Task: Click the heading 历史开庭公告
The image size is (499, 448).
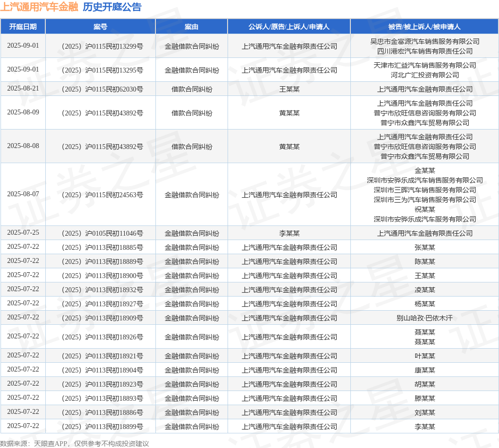Action: pos(112,7)
